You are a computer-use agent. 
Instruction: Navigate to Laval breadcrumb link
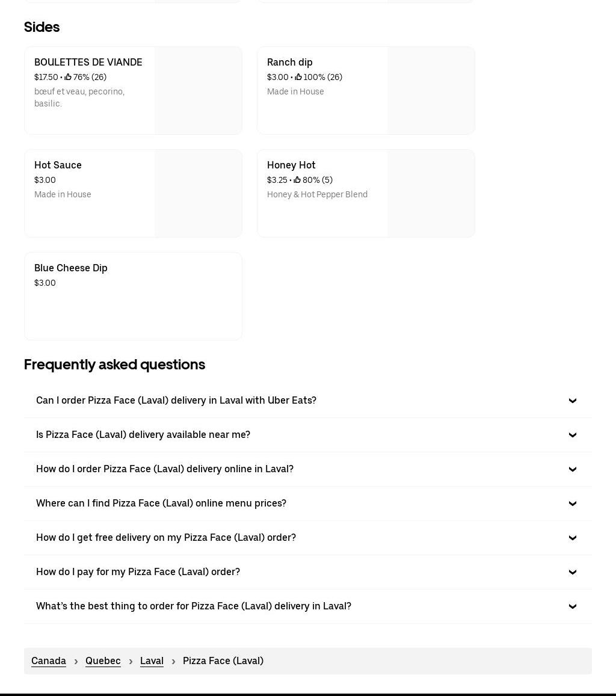pyautogui.click(x=152, y=661)
